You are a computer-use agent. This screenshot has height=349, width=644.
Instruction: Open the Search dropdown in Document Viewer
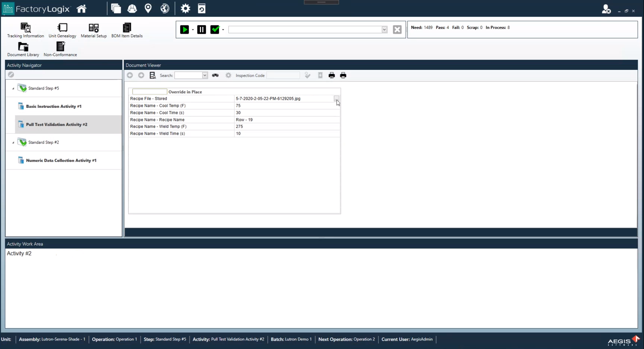(x=205, y=75)
